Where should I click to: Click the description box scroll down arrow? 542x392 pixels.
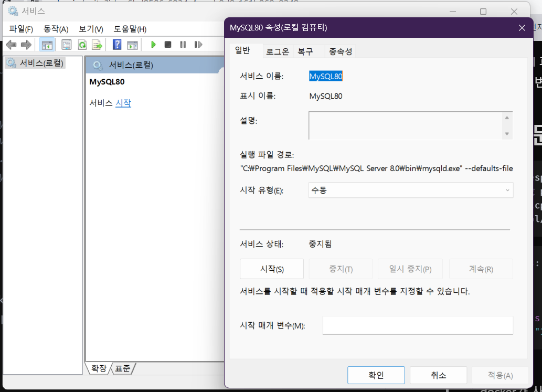tap(507, 134)
